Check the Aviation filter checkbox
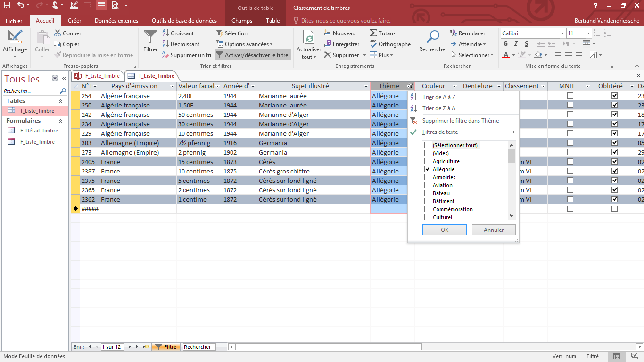The image size is (644, 362). pyautogui.click(x=427, y=185)
